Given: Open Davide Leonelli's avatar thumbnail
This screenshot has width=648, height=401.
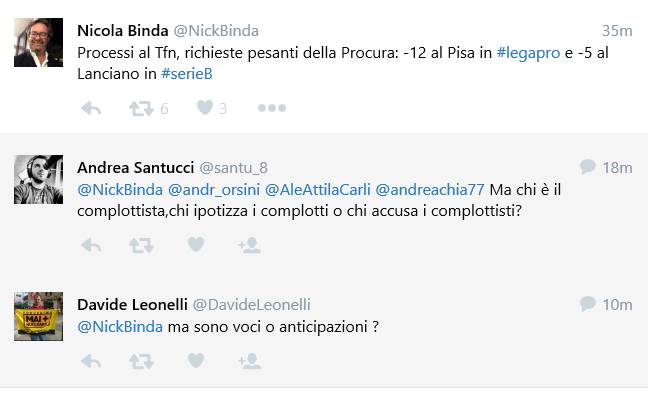Looking at the screenshot, I should pyautogui.click(x=38, y=316).
